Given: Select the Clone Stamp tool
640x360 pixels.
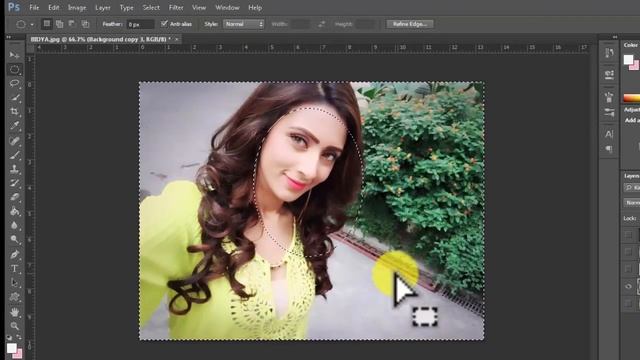Looking at the screenshot, I should coord(15,169).
